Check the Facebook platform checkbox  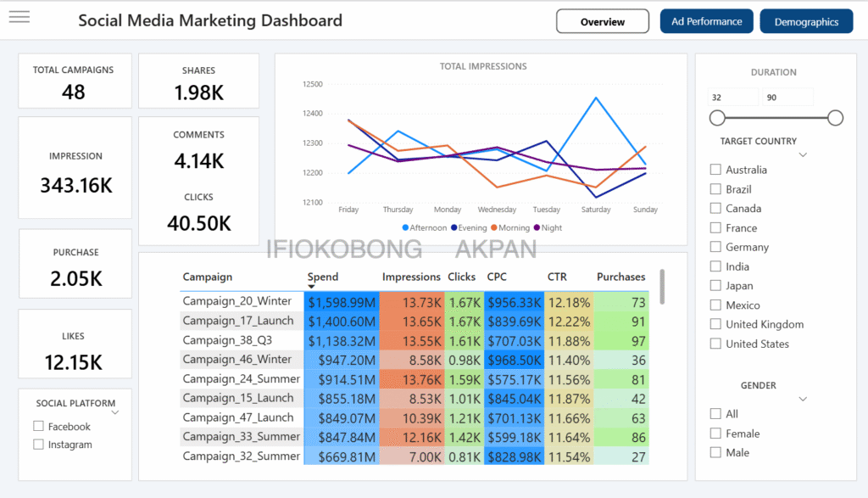[38, 427]
